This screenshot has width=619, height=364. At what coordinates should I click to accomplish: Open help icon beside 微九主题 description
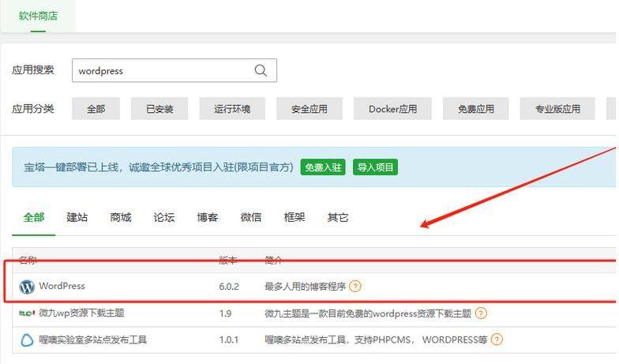(x=481, y=313)
